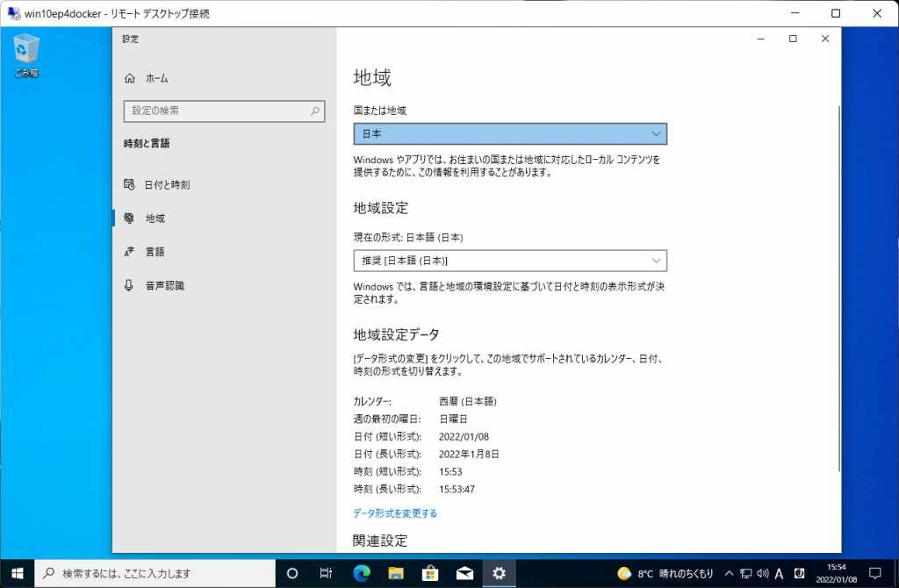The image size is (899, 588).
Task: Open the 言語 settings page
Action: 145,252
